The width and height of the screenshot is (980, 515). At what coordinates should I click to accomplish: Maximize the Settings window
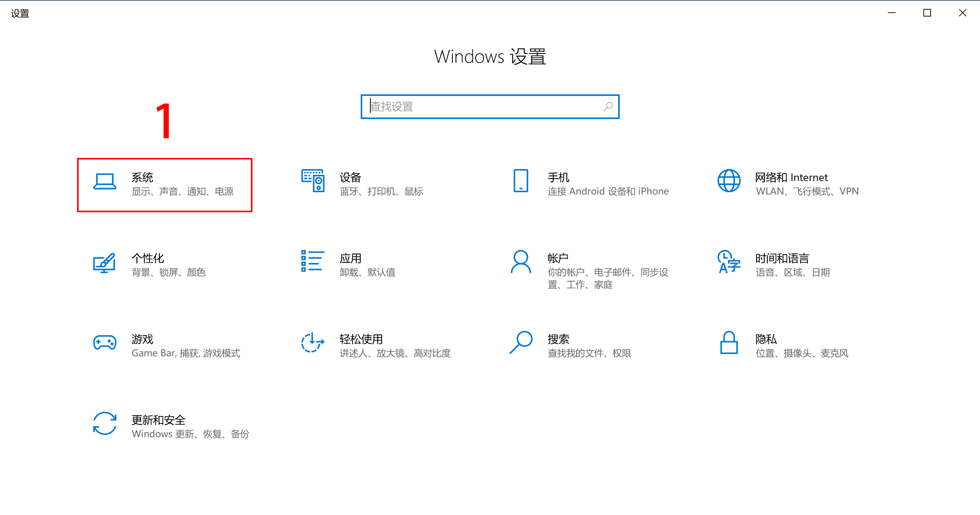coord(927,13)
